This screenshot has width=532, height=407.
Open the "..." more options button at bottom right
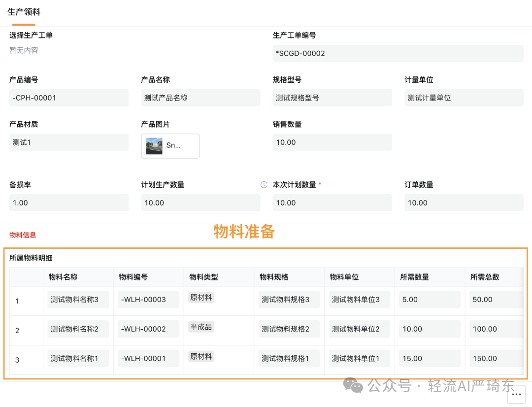[x=516, y=394]
